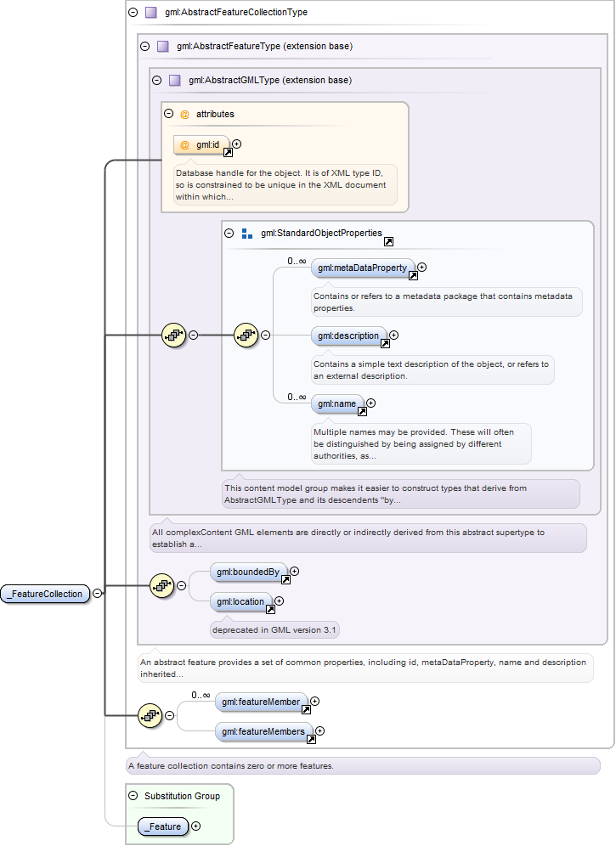The image size is (616, 846).
Task: Follow reference arrow on gml:StandardObjectProperties
Action: 388,242
